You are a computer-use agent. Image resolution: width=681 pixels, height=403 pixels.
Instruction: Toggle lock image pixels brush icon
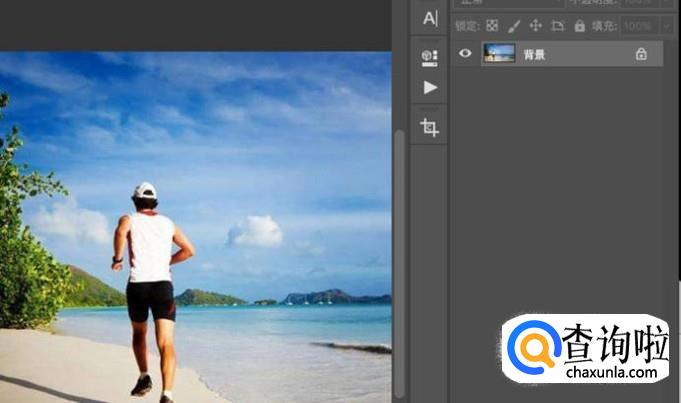514,26
